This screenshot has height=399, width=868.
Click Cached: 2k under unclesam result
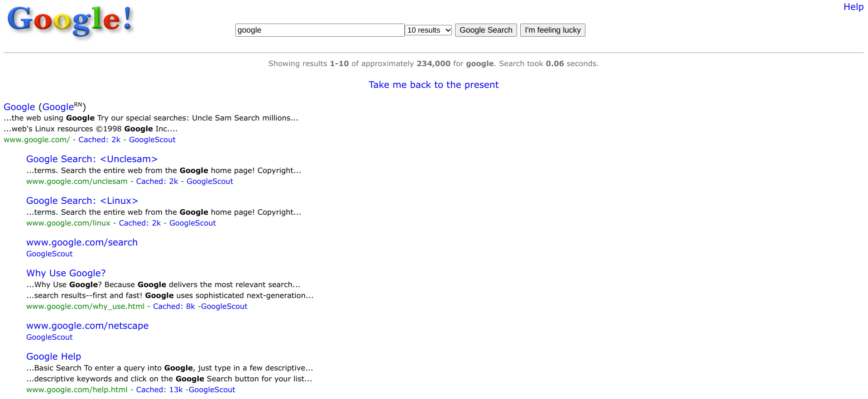click(157, 182)
